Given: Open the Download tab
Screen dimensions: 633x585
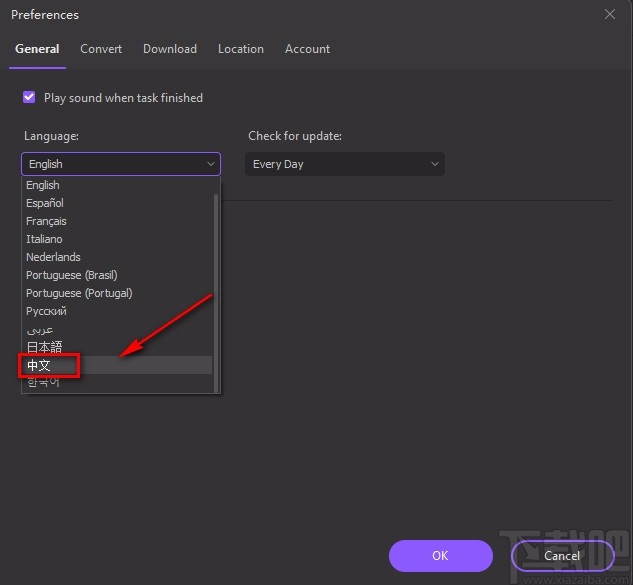Looking at the screenshot, I should click(169, 49).
